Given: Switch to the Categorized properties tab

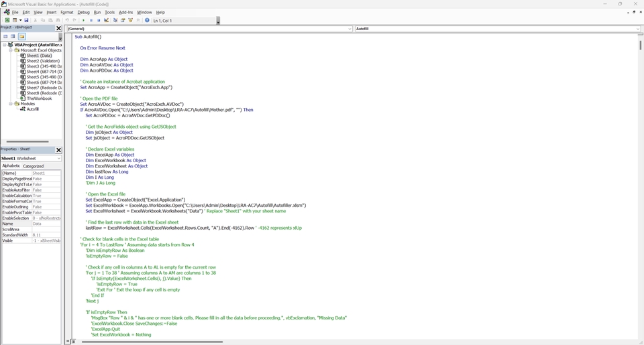Looking at the screenshot, I should click(34, 166).
